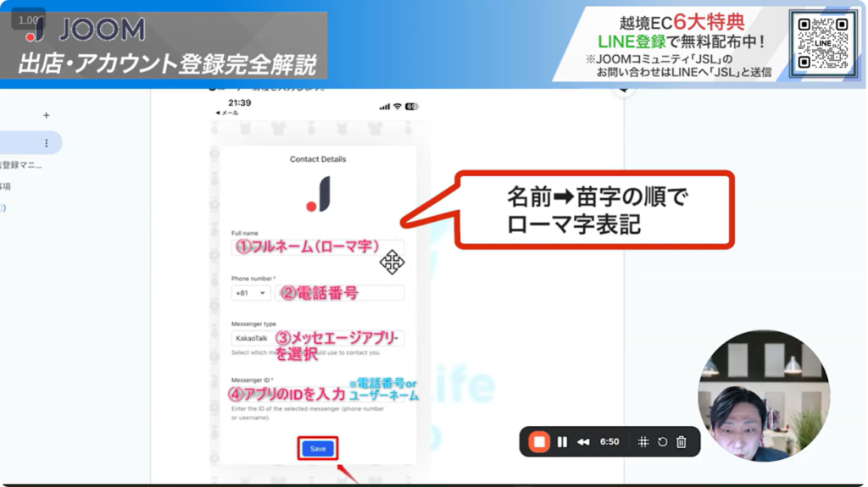Image resolution: width=868 pixels, height=487 pixels.
Task: Click the LINE QR code
Action: (822, 43)
